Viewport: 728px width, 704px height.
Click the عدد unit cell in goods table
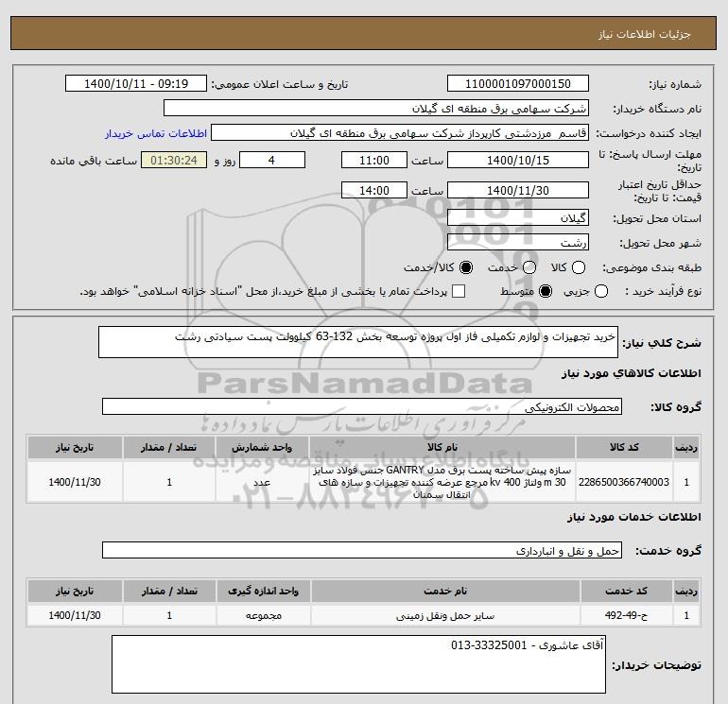point(262,482)
